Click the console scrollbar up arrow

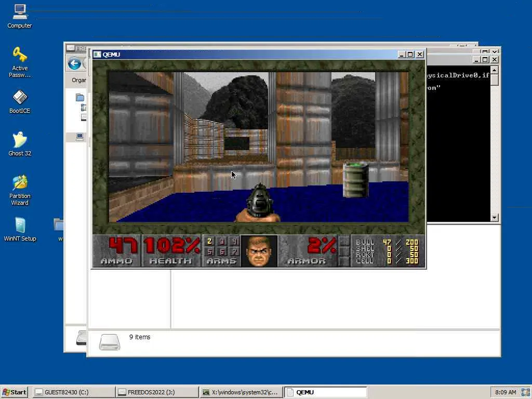495,70
